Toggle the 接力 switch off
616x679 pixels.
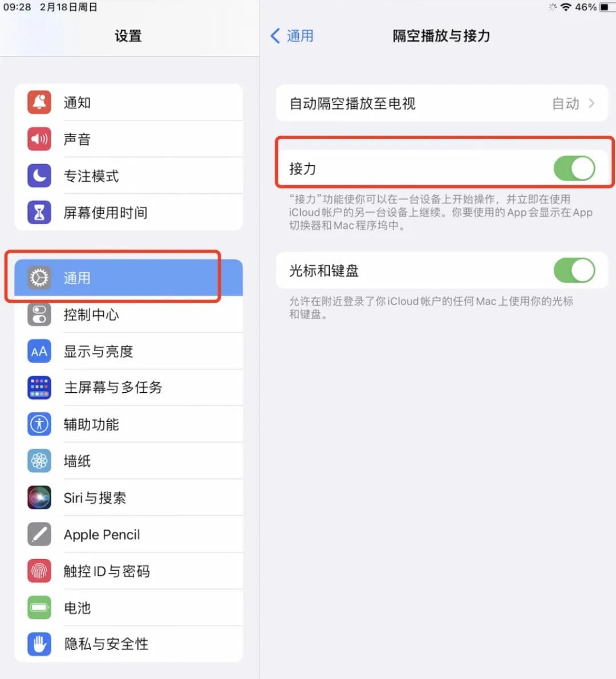click(x=574, y=168)
